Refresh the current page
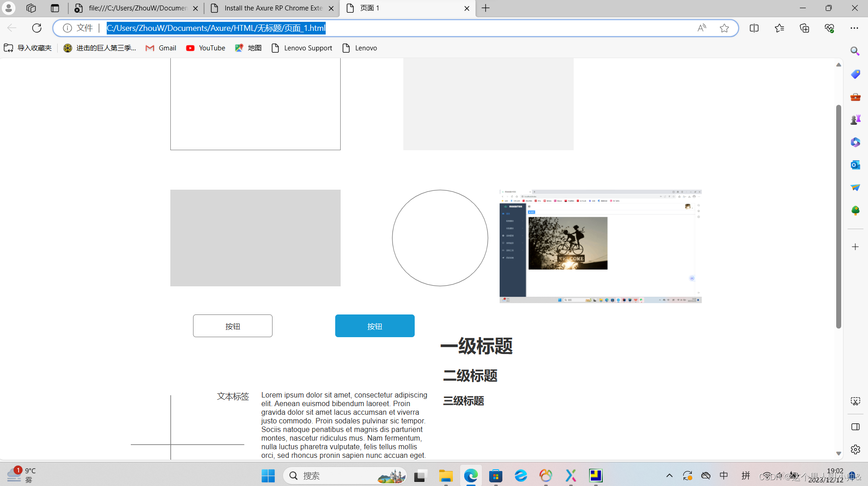868x486 pixels. [x=37, y=28]
